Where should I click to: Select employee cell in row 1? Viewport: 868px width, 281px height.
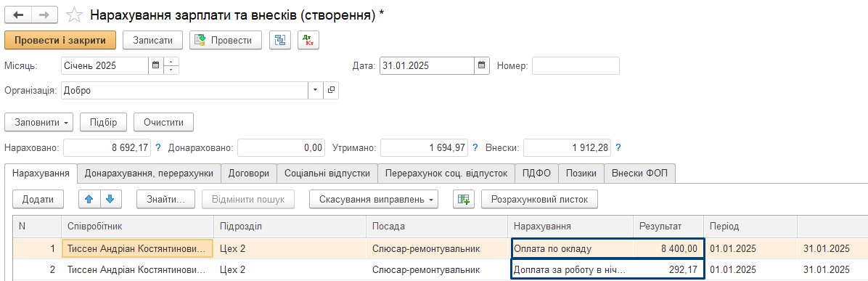pyautogui.click(x=137, y=248)
